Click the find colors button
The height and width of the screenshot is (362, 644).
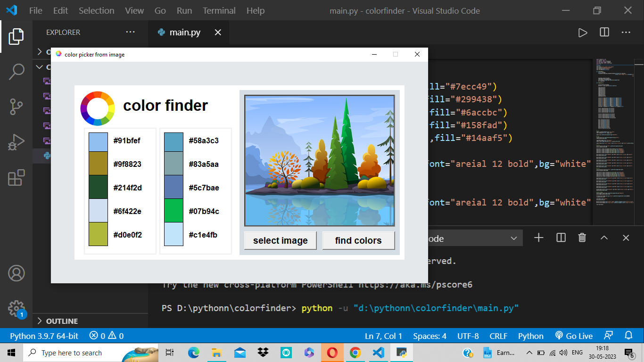coord(358,240)
